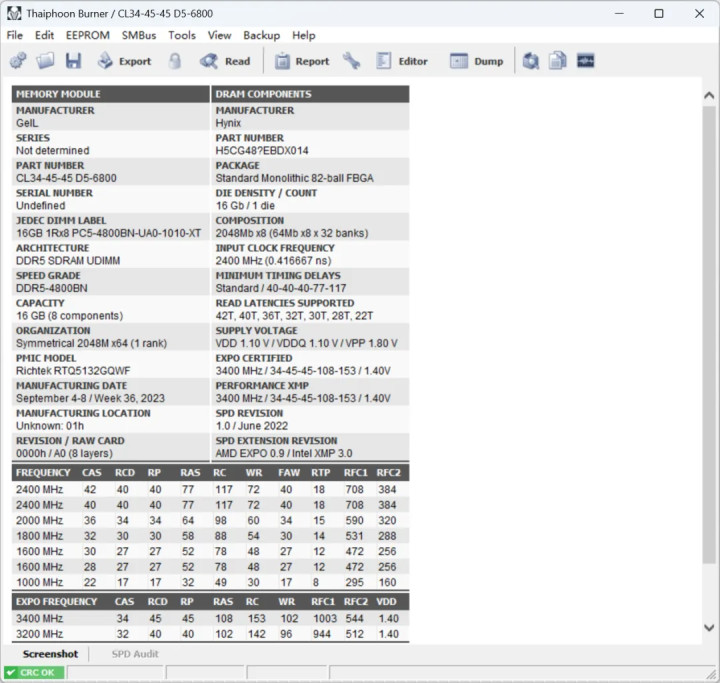Click the JEDEC DIMM label value

click(108, 233)
